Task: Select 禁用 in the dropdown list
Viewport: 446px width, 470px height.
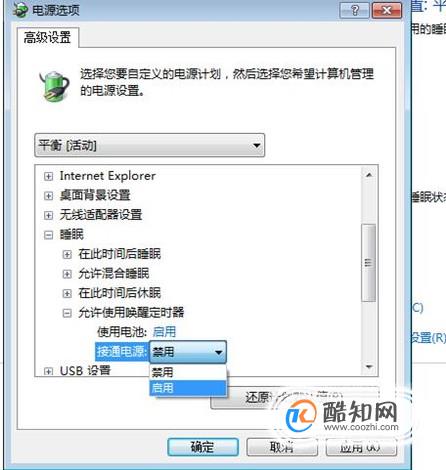Action: (188, 372)
